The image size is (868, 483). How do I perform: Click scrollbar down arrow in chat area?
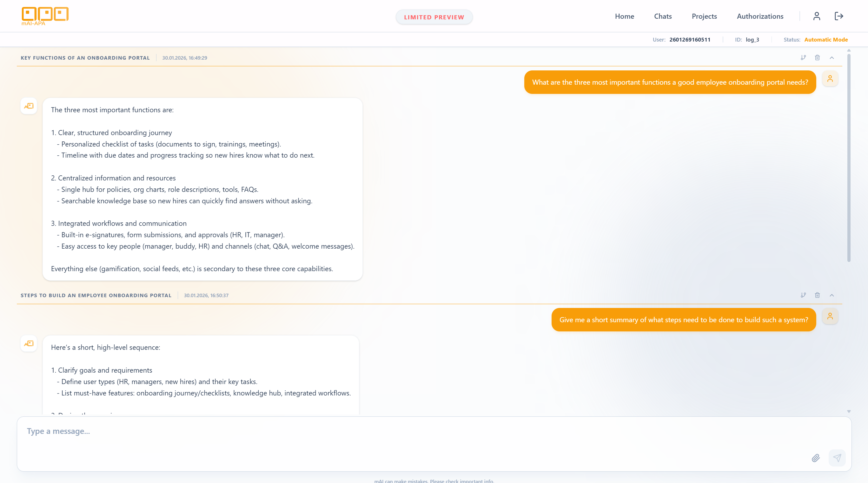coord(849,411)
